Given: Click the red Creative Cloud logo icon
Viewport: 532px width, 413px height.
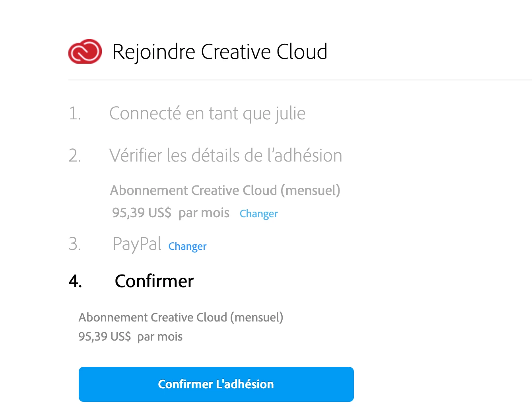Looking at the screenshot, I should 85,51.
